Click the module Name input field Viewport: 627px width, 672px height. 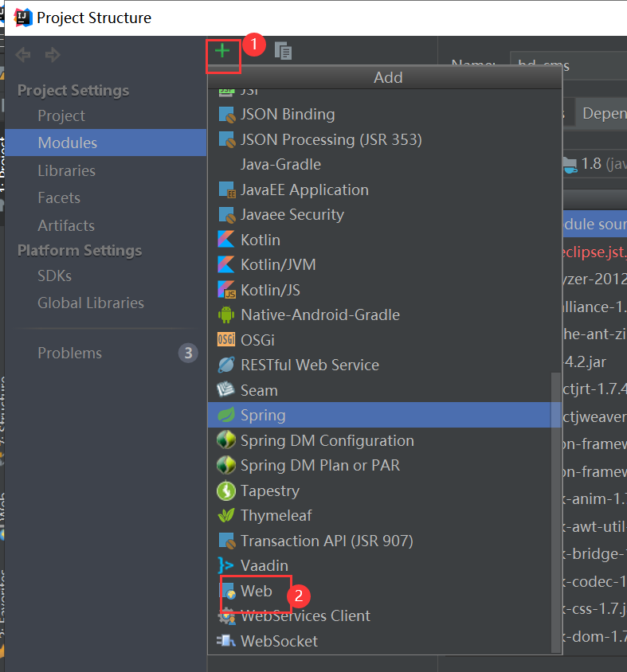click(568, 65)
